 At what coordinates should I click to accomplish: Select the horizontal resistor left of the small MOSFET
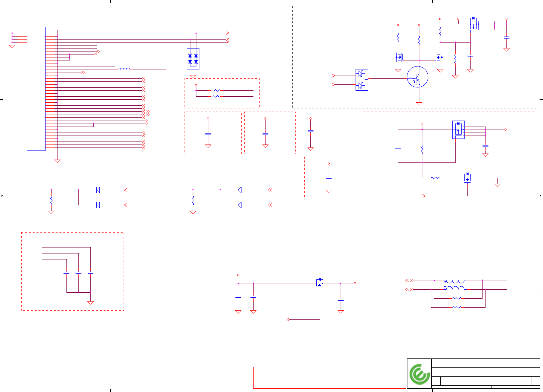tap(436, 178)
